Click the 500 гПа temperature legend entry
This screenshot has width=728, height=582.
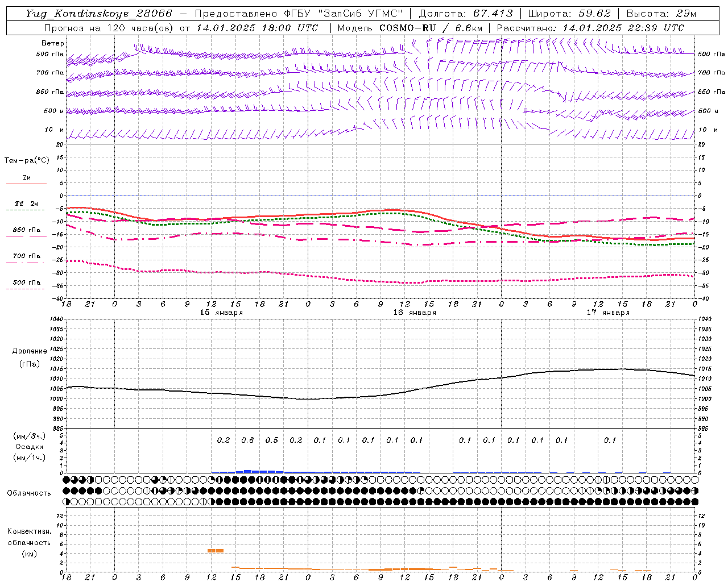pos(27,284)
